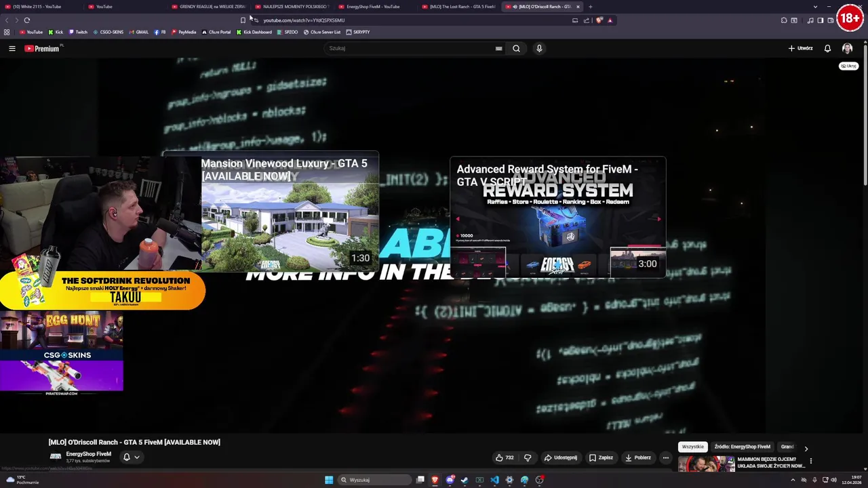Open options for the Mammon recommended video
This screenshot has height=488, width=868.
810,461
